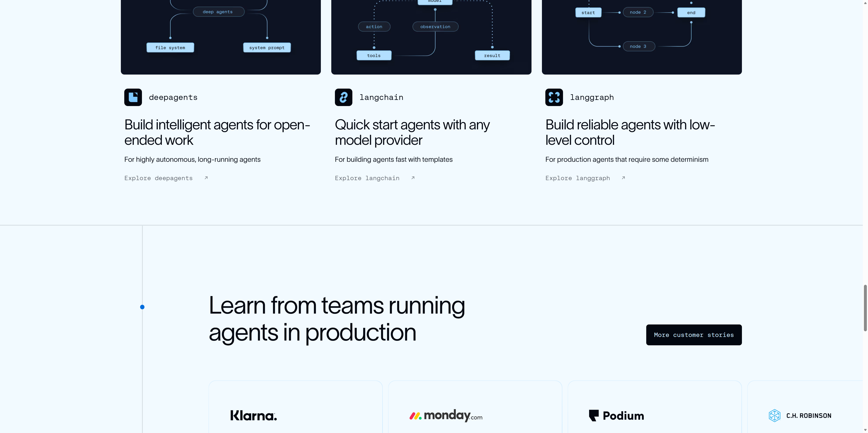Click the blue timeline dot beside the heading
The width and height of the screenshot is (868, 433).
click(142, 307)
